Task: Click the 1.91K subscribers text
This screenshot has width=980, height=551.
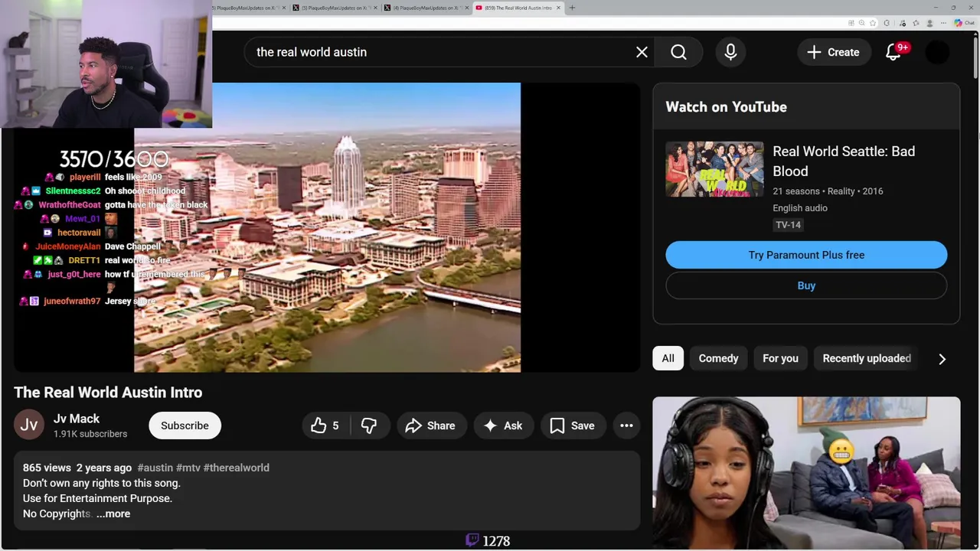Action: (90, 434)
